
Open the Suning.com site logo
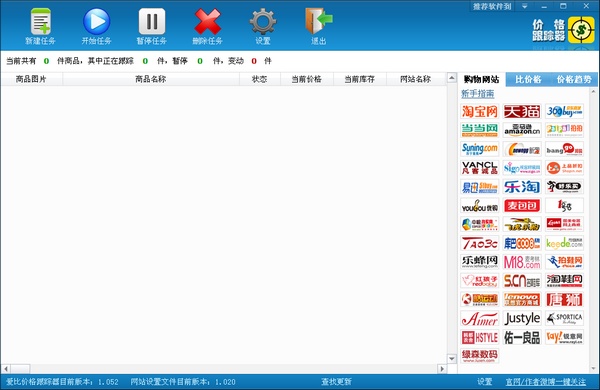480,149
